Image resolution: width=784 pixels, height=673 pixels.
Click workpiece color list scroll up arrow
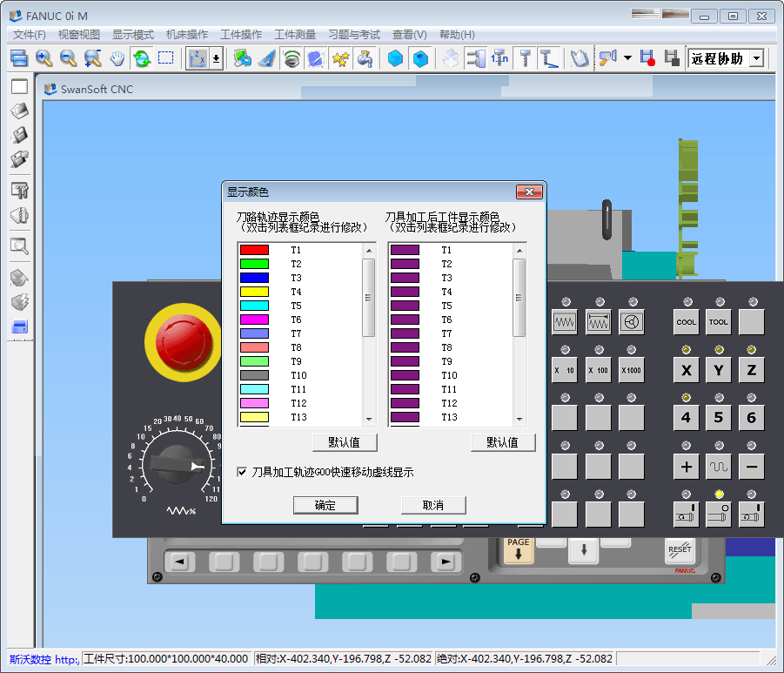coord(519,250)
